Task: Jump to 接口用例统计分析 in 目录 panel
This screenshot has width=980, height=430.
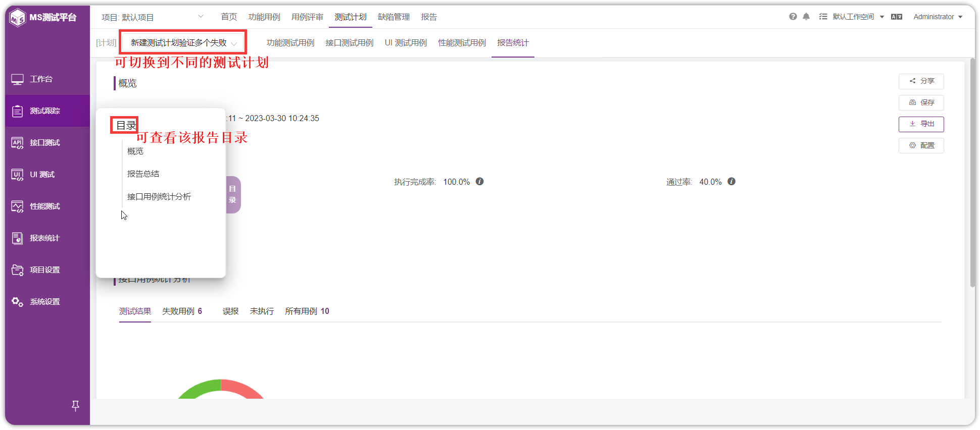Action: tap(159, 196)
